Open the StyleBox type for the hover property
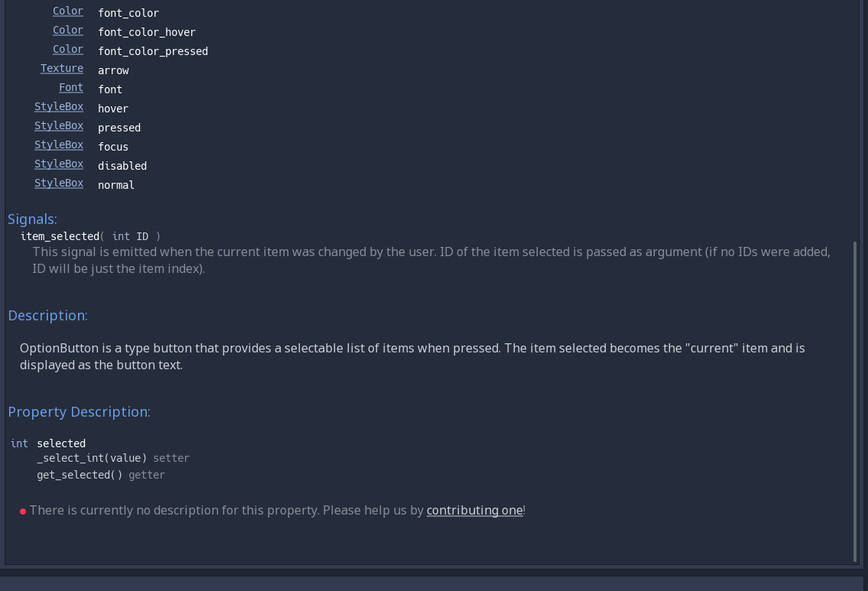 point(59,106)
